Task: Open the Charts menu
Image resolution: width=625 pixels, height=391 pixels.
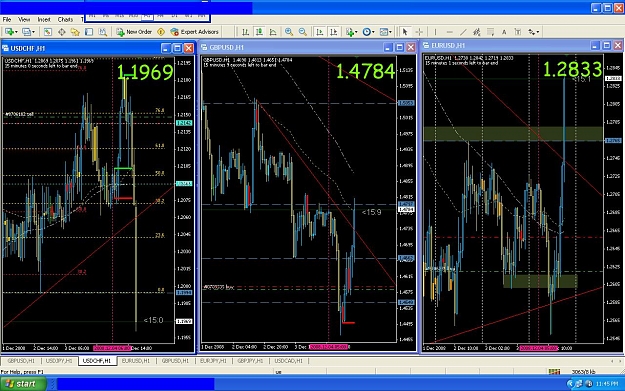Action: (x=65, y=19)
